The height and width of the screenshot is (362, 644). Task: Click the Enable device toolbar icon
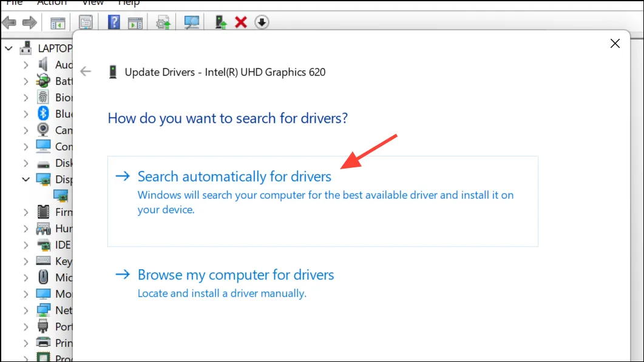(220, 22)
